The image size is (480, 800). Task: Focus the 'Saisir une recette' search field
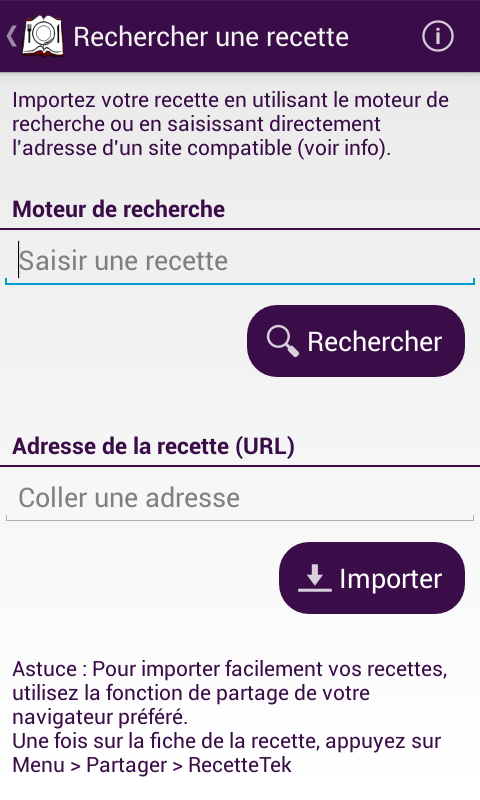tap(240, 260)
